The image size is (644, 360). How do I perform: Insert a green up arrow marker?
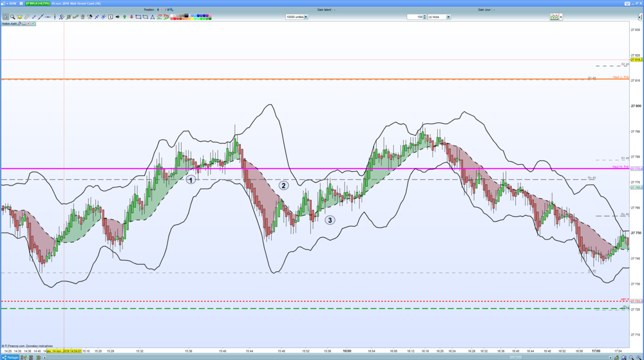click(x=124, y=17)
